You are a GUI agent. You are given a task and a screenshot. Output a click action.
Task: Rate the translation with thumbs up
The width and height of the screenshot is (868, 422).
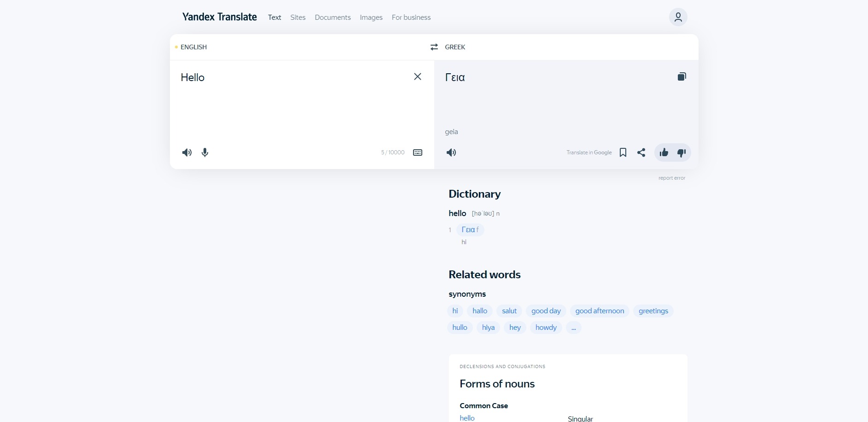pyautogui.click(x=664, y=152)
